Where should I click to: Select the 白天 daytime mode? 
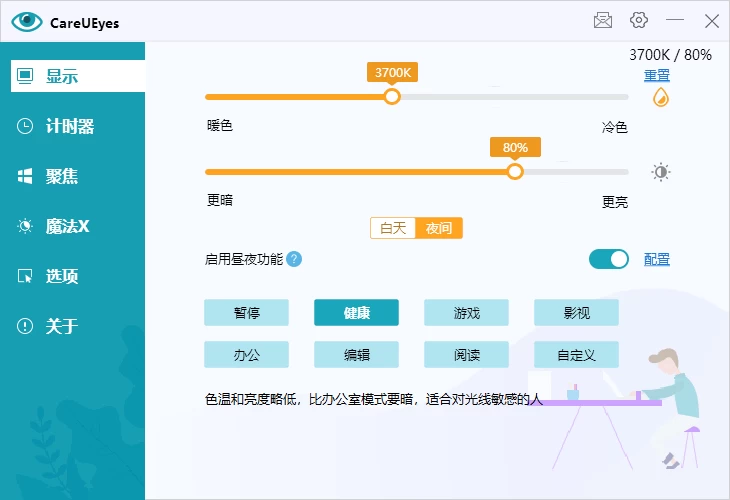click(x=393, y=228)
